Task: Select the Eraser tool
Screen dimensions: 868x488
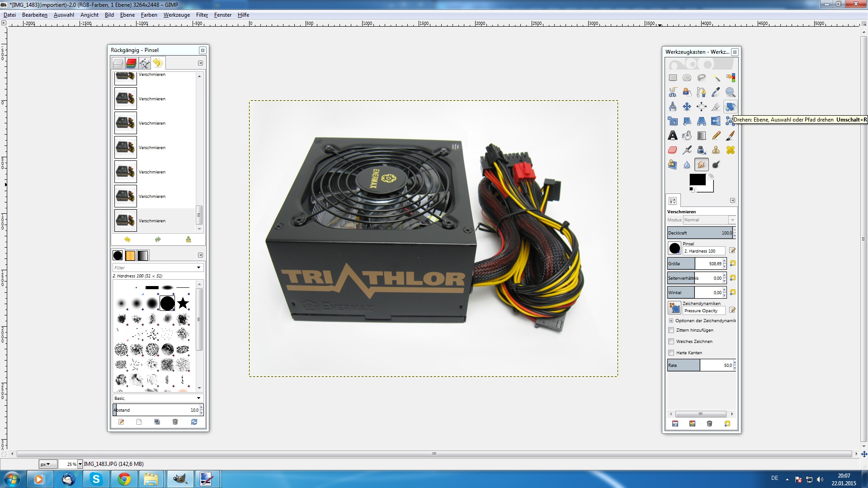Action: coord(673,150)
